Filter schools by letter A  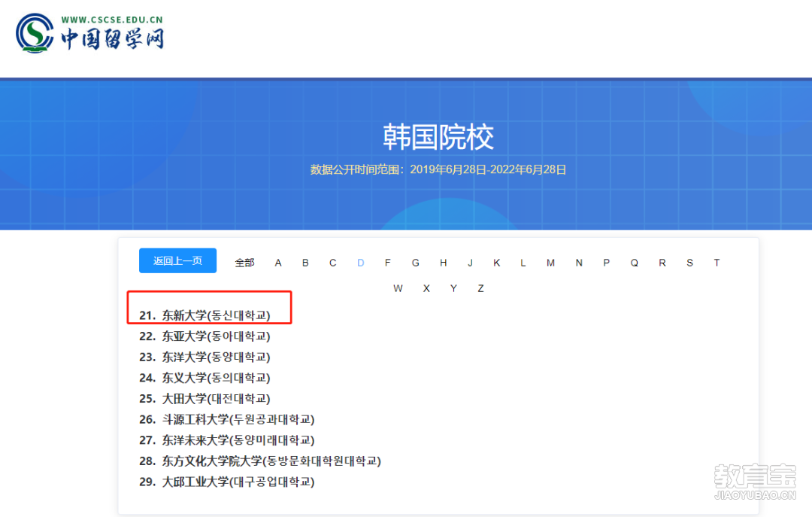click(x=278, y=263)
